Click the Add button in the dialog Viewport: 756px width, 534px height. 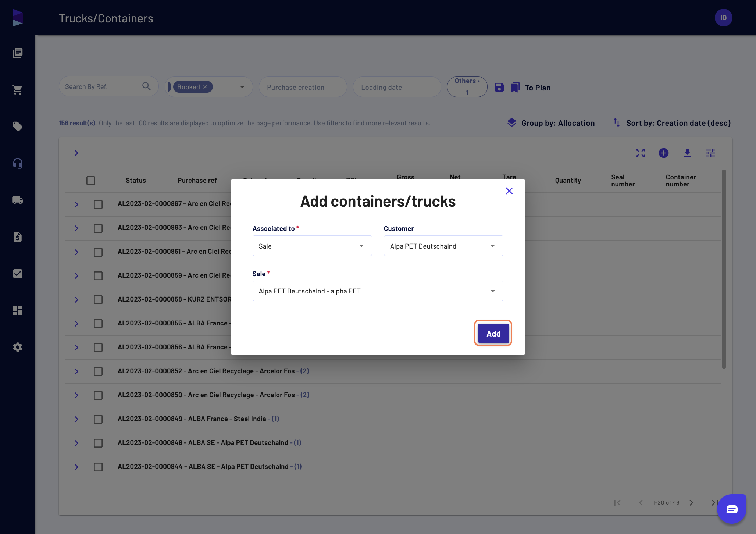[493, 333]
